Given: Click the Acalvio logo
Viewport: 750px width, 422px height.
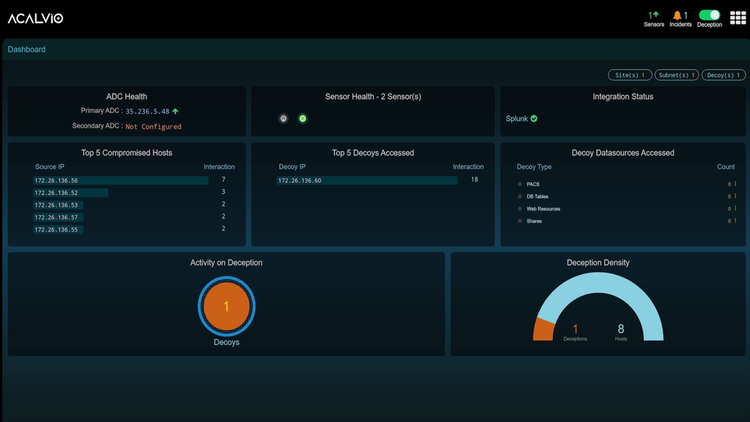Looking at the screenshot, I should (35, 18).
